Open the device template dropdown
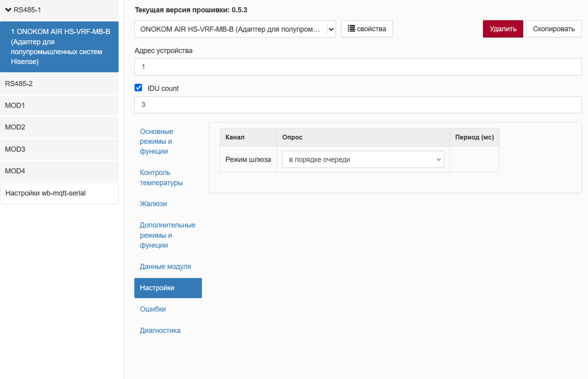Screen dimensions: 588x379 coord(235,29)
